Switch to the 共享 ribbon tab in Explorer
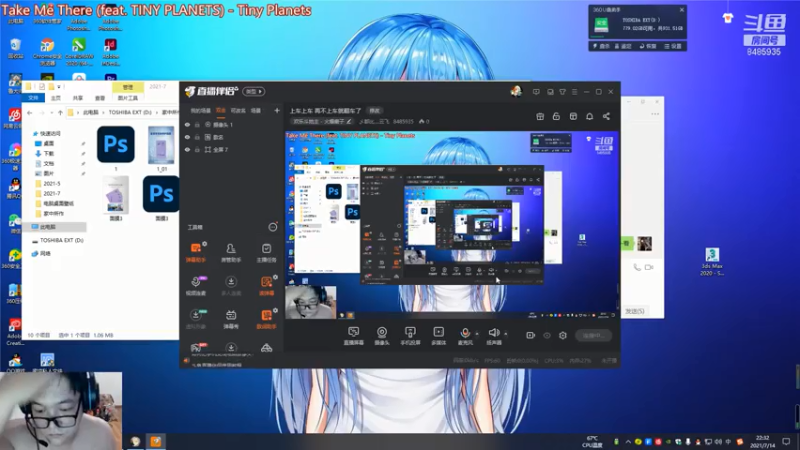Screen dimensions: 800x450 [78, 98]
